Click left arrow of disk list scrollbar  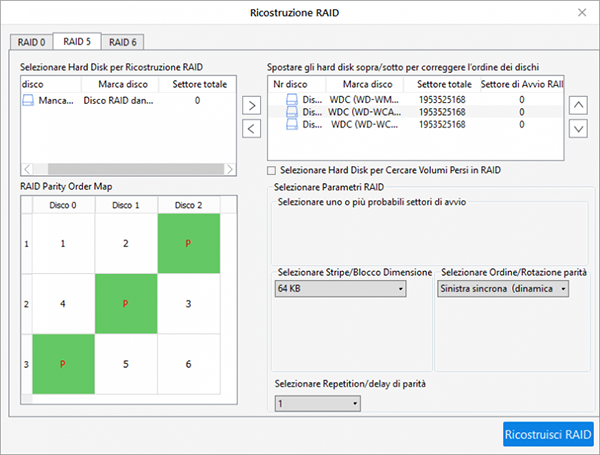pos(28,169)
